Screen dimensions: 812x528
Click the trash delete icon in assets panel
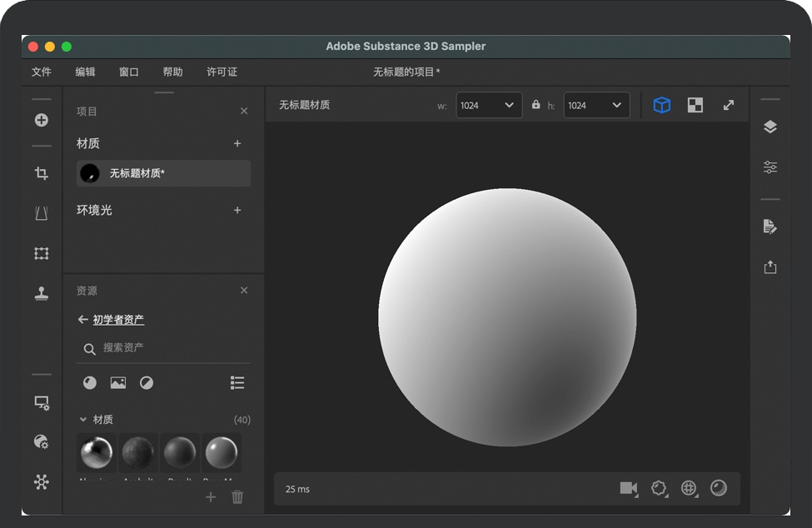click(237, 497)
